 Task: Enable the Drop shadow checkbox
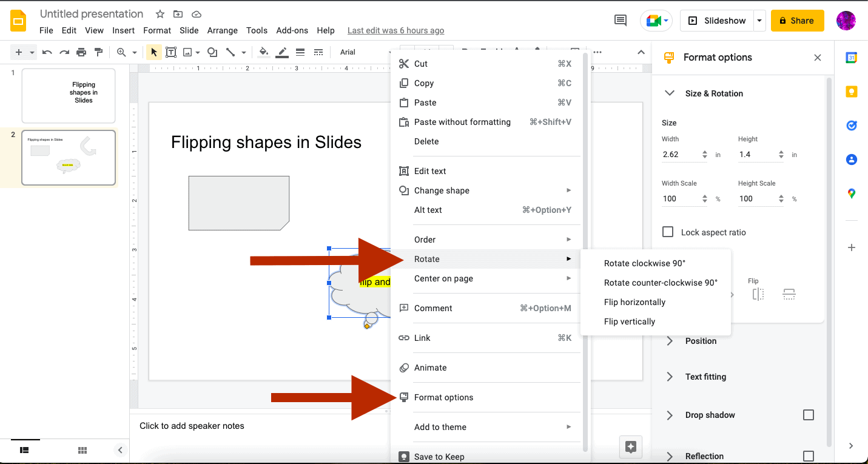(x=809, y=415)
